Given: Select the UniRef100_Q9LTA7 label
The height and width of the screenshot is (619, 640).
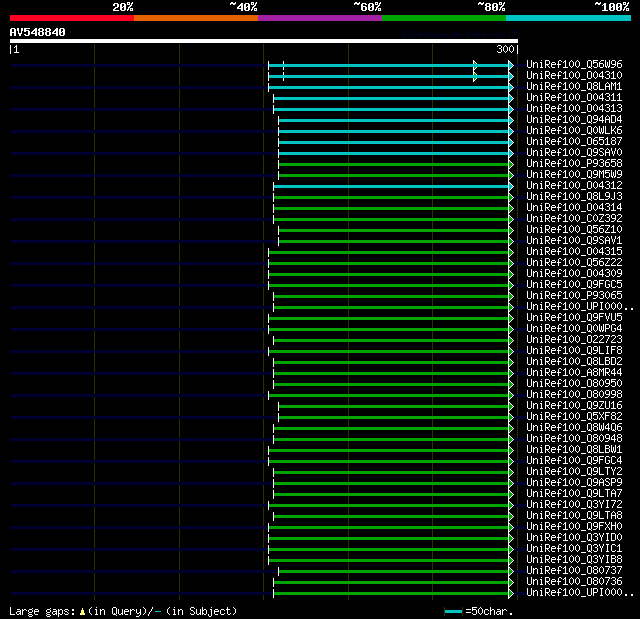Looking at the screenshot, I should (x=574, y=494).
